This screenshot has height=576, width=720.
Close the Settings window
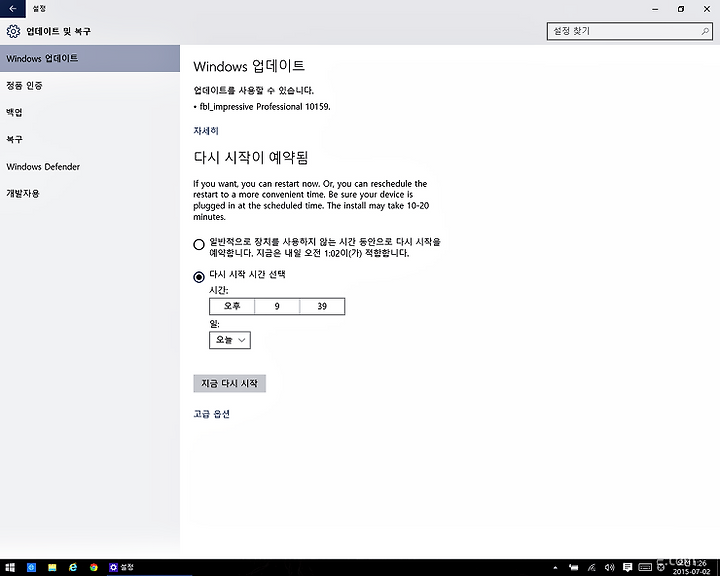coord(707,9)
